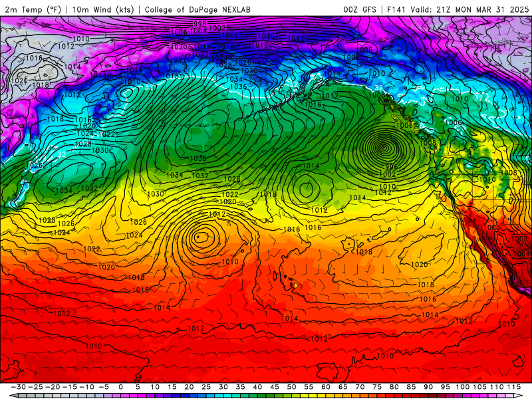Screen dimensions: 532x399
Task: Click the 100 value on the color scale
Action: [462, 387]
